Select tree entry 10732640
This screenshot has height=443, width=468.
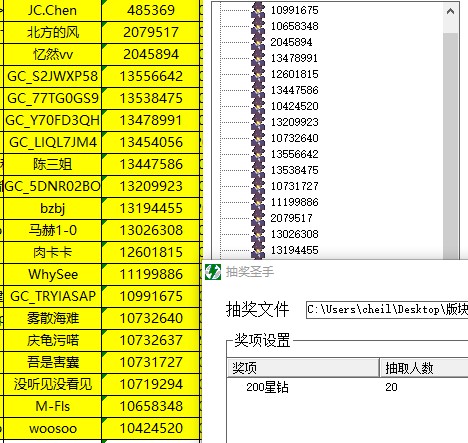click(x=294, y=138)
